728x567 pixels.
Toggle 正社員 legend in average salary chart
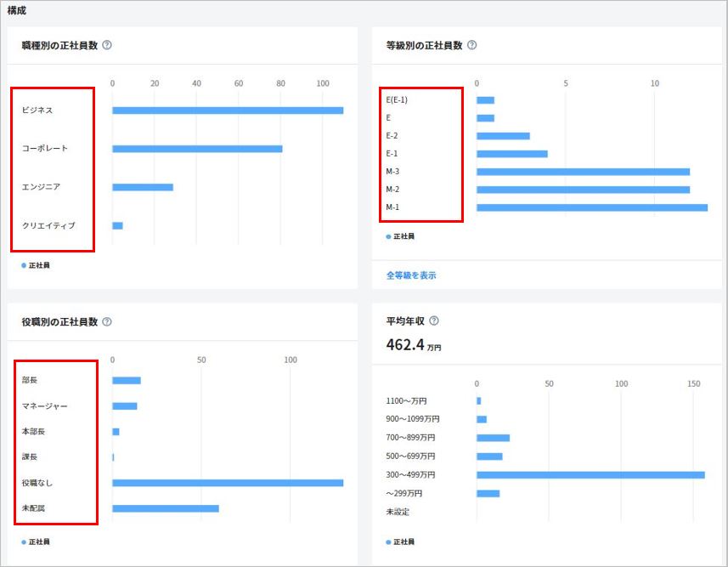[400, 541]
